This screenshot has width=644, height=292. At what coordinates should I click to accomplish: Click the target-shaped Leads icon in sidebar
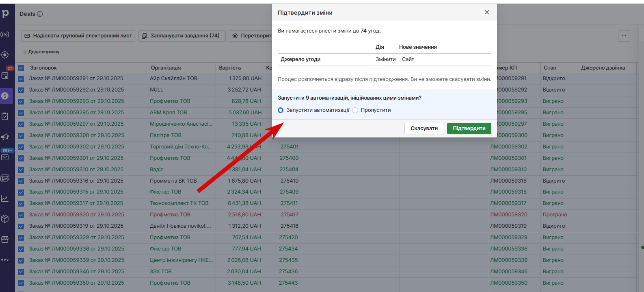(5, 55)
